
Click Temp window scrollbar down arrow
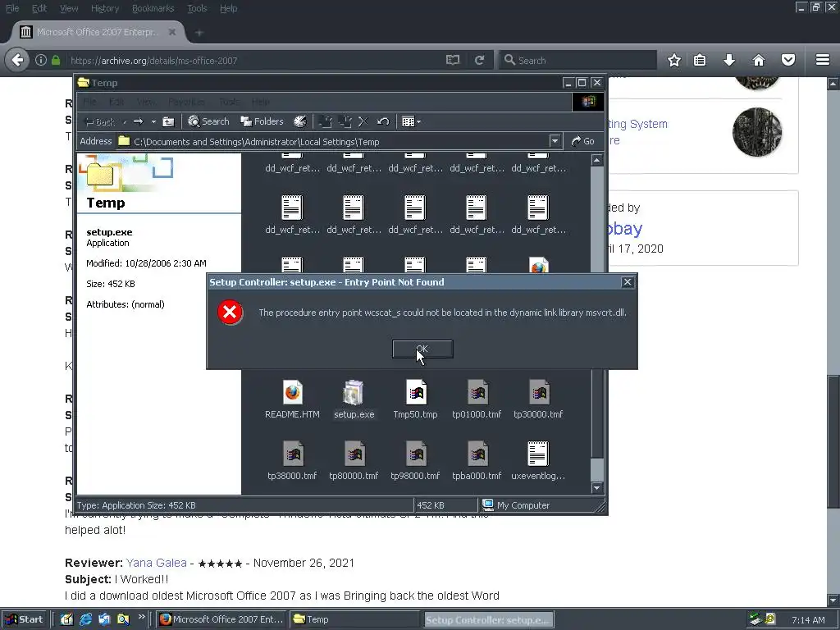click(597, 488)
